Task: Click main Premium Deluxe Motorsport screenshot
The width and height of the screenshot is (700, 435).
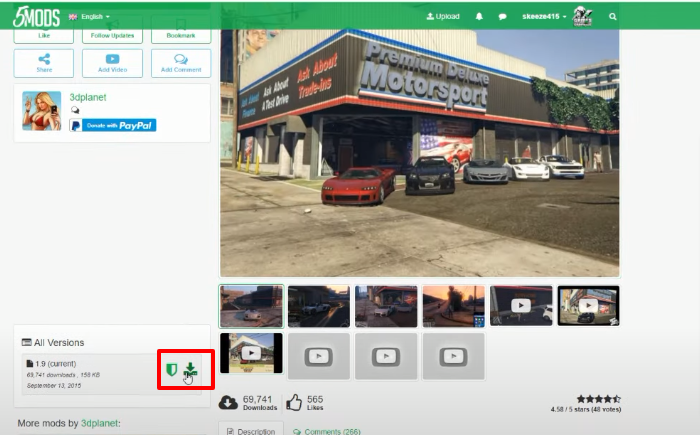Action: click(x=419, y=153)
